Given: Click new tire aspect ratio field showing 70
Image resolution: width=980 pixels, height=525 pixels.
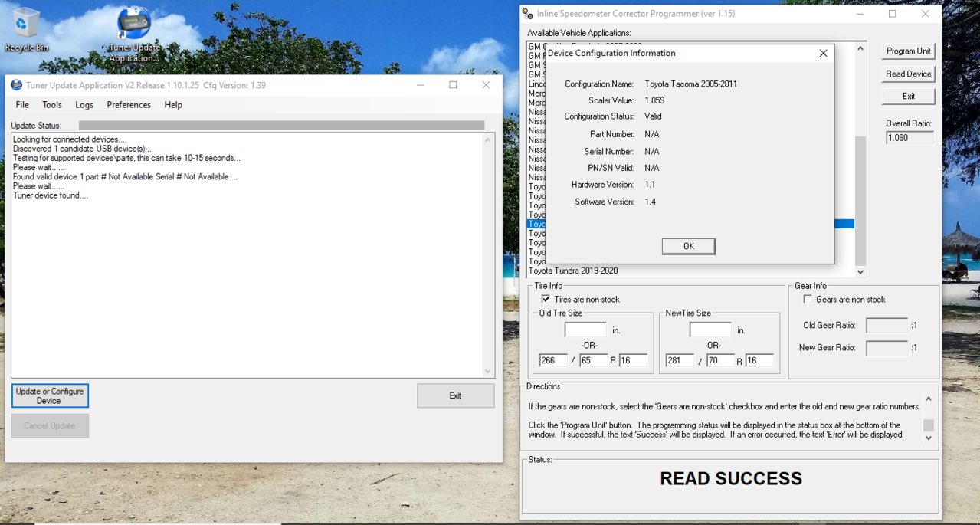Looking at the screenshot, I should [720, 360].
